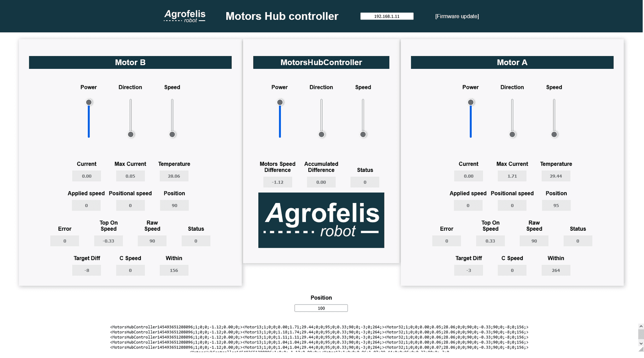Click Motor B Max Current value 0.05
This screenshot has width=644, height=358.
[130, 176]
